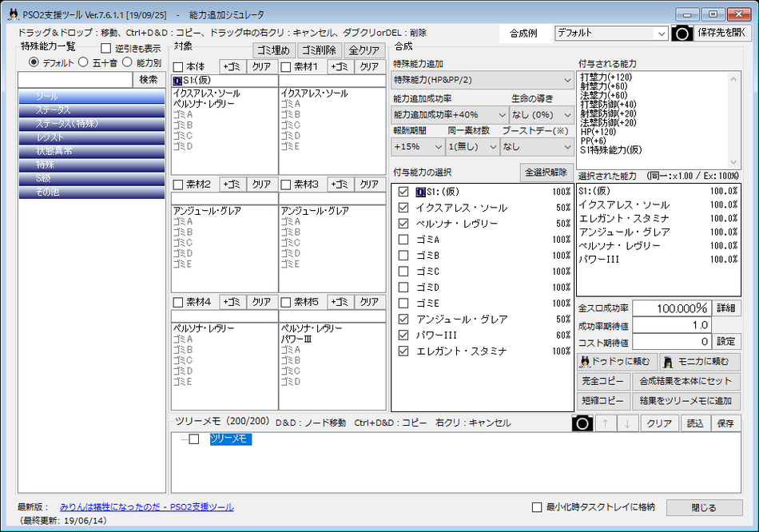The image size is (759, 532).
Task: Toggle the ツリーメモ root node checkbox
Action: 194,439
